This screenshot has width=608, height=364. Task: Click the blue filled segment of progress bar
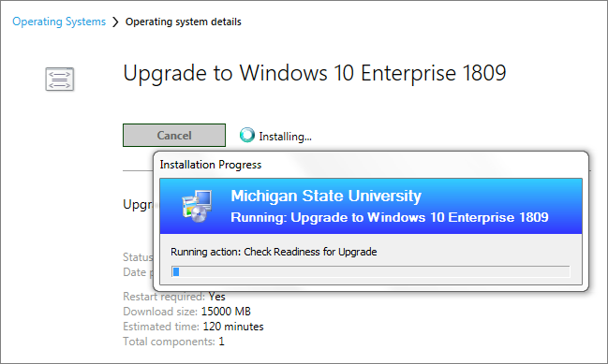tap(176, 272)
